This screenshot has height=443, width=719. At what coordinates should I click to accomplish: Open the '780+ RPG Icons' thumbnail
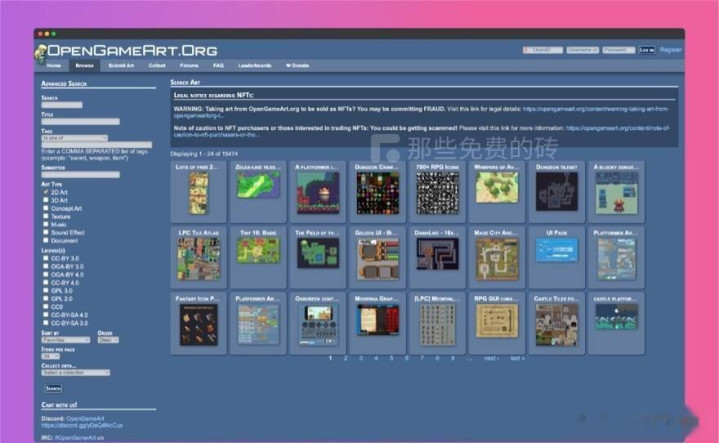(x=437, y=192)
